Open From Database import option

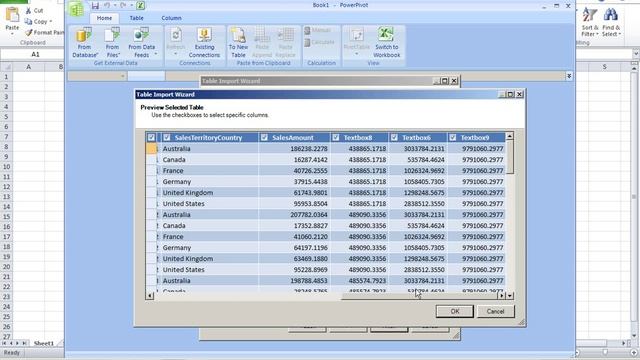point(84,42)
